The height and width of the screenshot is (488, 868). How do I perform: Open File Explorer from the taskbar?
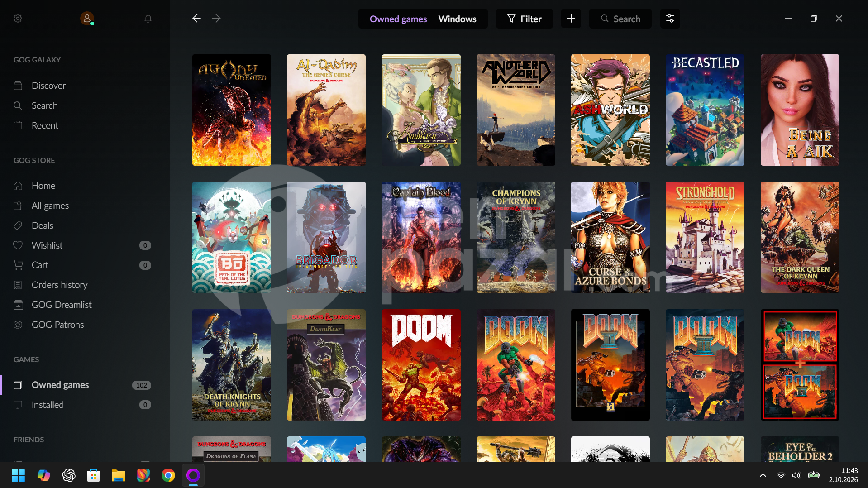[x=119, y=475]
